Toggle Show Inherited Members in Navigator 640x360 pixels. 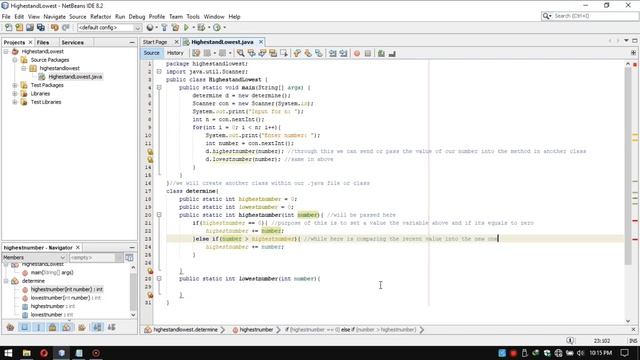10,327
